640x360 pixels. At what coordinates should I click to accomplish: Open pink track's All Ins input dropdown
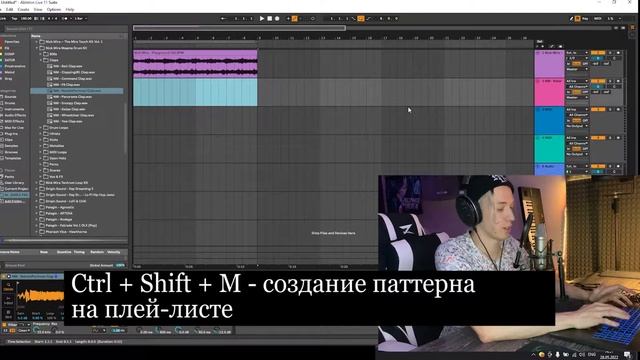pos(577,81)
